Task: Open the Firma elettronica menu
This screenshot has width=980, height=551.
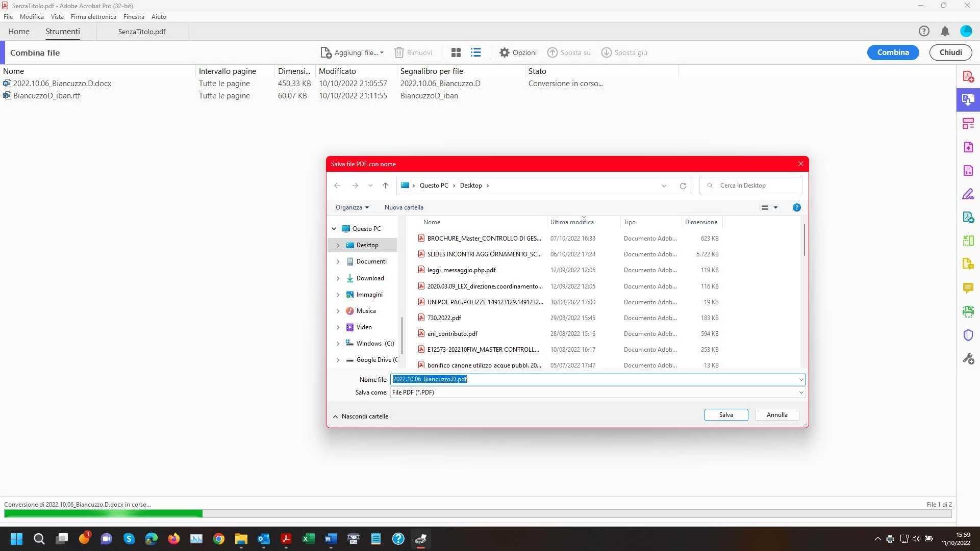Action: [93, 17]
